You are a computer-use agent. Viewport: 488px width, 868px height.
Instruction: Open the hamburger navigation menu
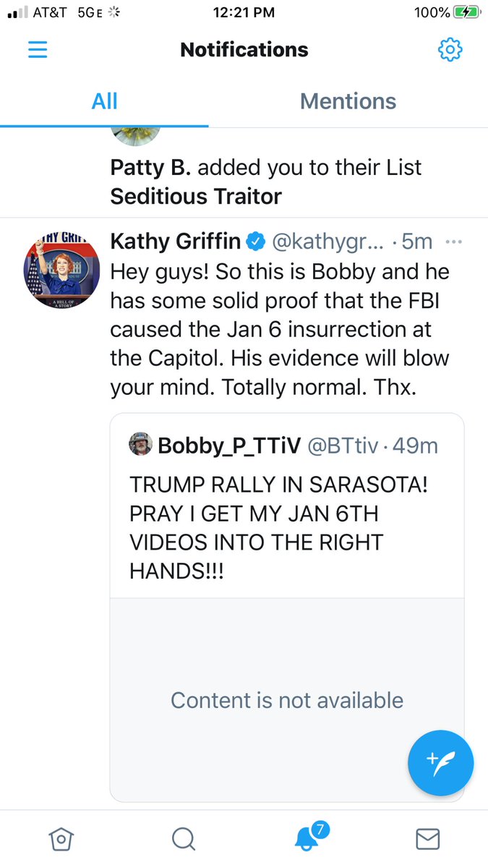click(37, 49)
